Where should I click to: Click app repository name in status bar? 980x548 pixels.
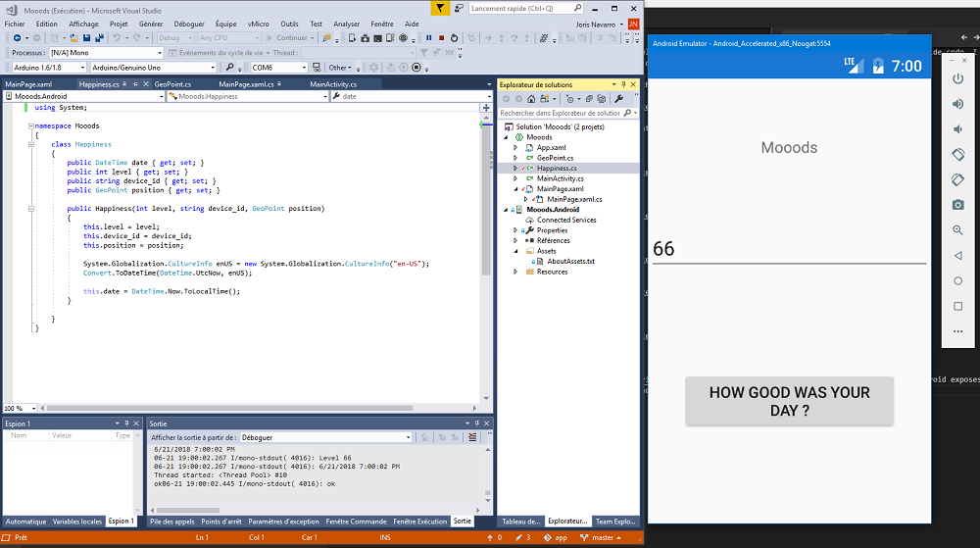(x=555, y=537)
